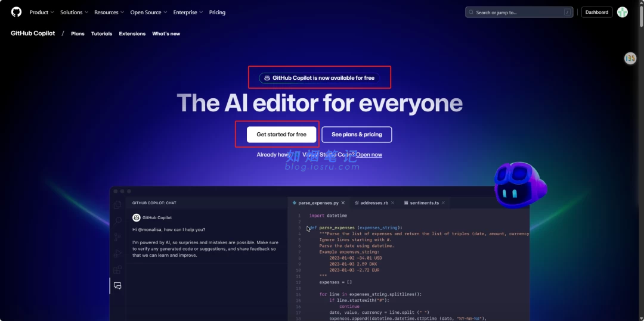Open the What's new section
The width and height of the screenshot is (644, 321).
coord(166,33)
